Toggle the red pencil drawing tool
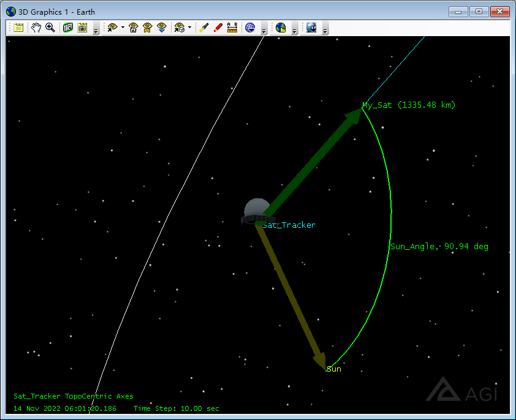 (218, 28)
